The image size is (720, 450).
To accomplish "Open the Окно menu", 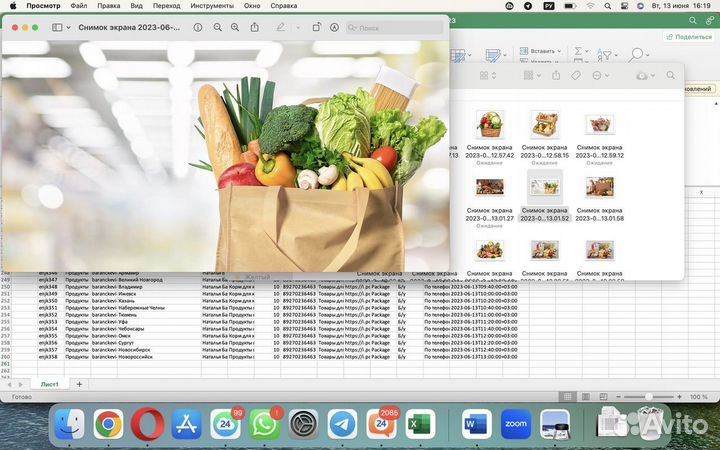I will pos(252,6).
